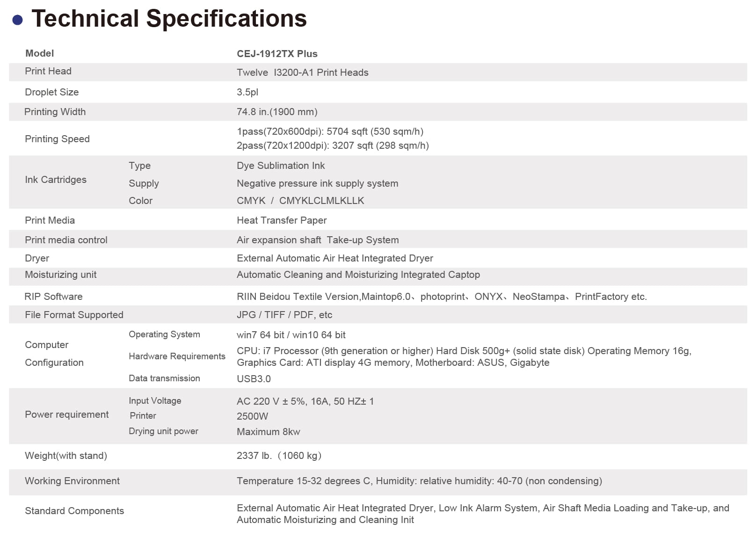Select the 74.8 in.(1900 mm) printing width
Viewport: 756px width, 545px height.
[x=277, y=112]
